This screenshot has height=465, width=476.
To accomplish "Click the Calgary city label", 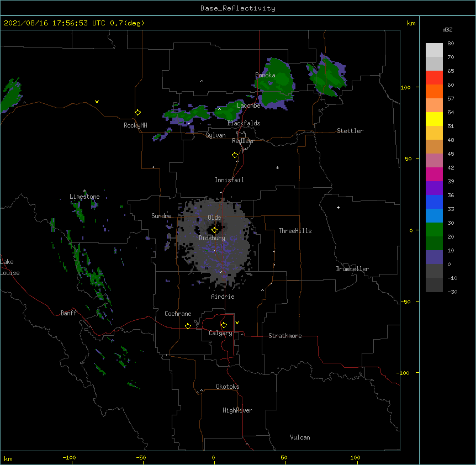I will tap(220, 333).
